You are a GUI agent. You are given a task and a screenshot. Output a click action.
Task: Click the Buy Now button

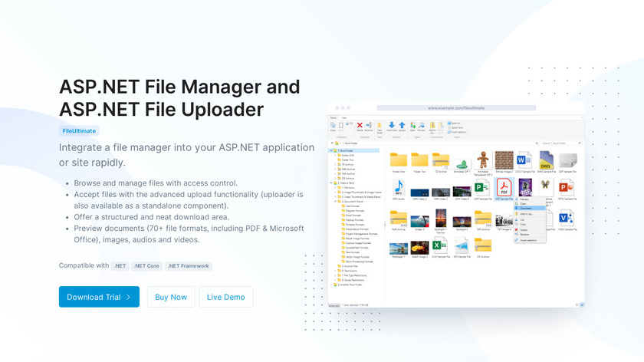(x=171, y=297)
